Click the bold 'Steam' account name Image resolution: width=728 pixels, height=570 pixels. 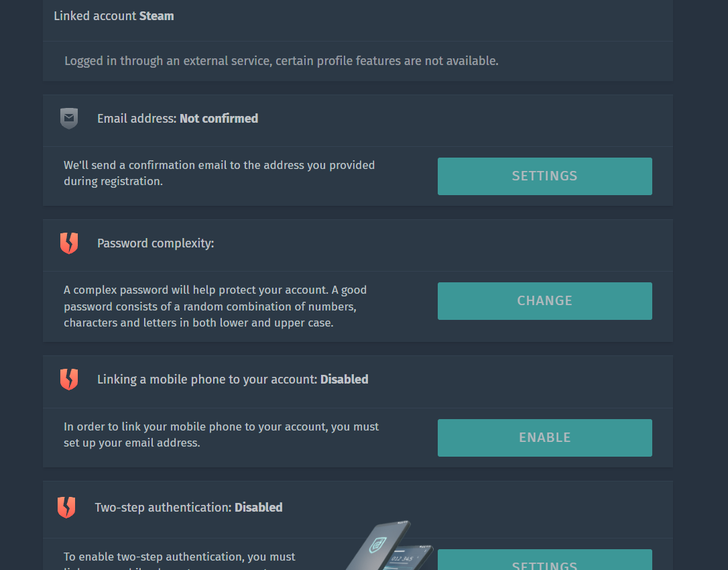157,16
